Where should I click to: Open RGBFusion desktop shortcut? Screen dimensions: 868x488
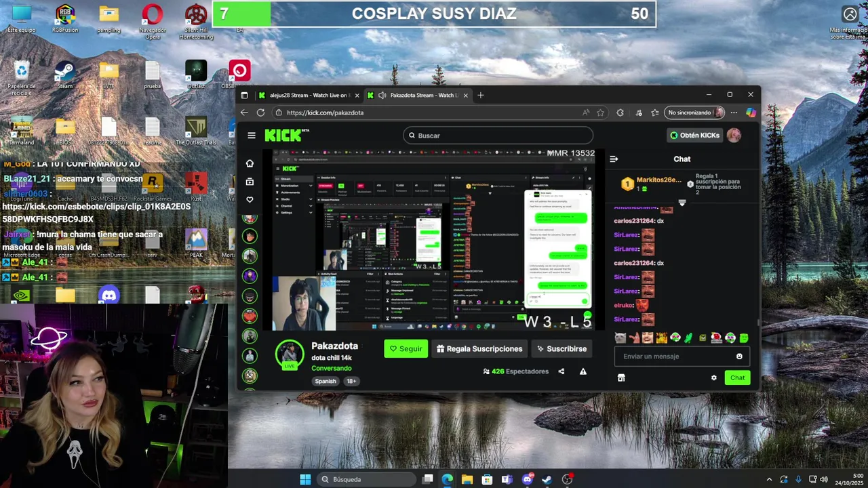(65, 18)
